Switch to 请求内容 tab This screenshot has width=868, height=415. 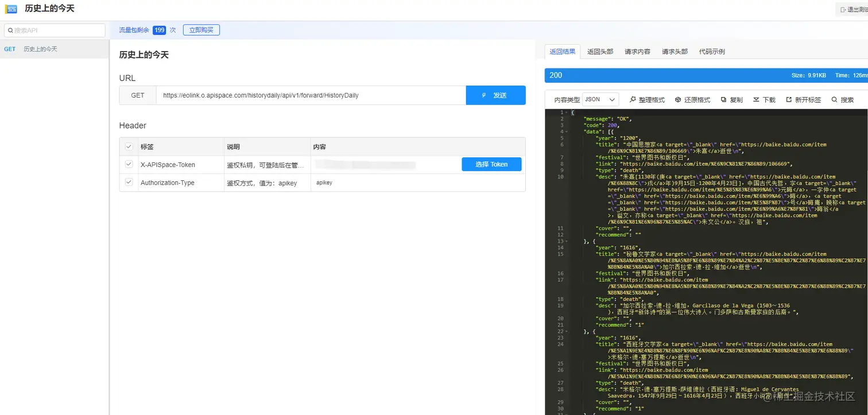point(637,52)
